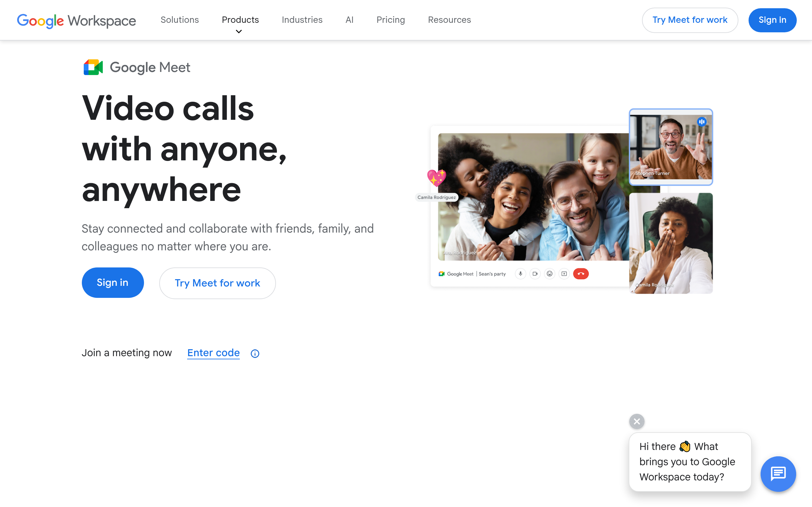Turn off the camera in the meeting preview
Viewport: 812px width, 507px height.
(x=535, y=273)
